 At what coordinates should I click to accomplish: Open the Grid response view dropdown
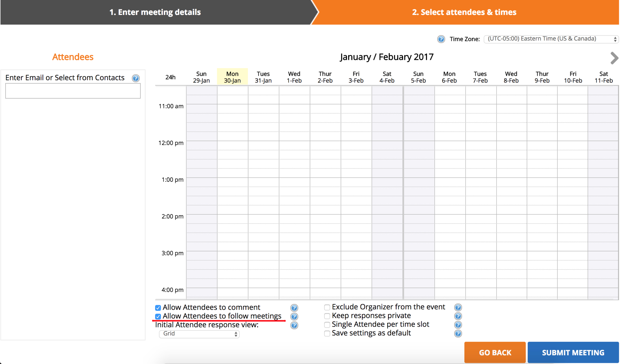199,334
